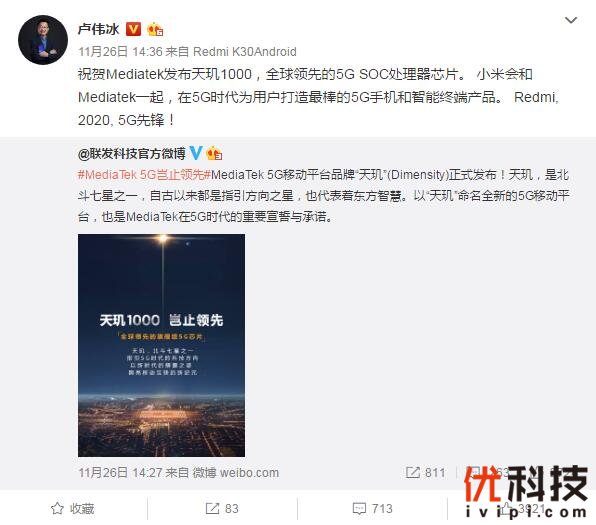Open 卢伟冰's profile avatar
596x525 pixels.
coord(43,40)
